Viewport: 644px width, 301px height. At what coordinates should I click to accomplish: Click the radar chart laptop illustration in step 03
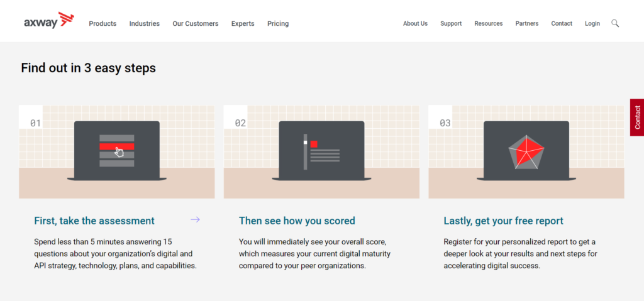pyautogui.click(x=526, y=151)
